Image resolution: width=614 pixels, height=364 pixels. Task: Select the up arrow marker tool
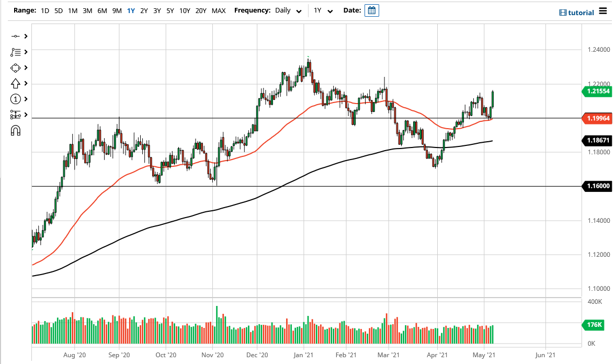pyautogui.click(x=15, y=83)
